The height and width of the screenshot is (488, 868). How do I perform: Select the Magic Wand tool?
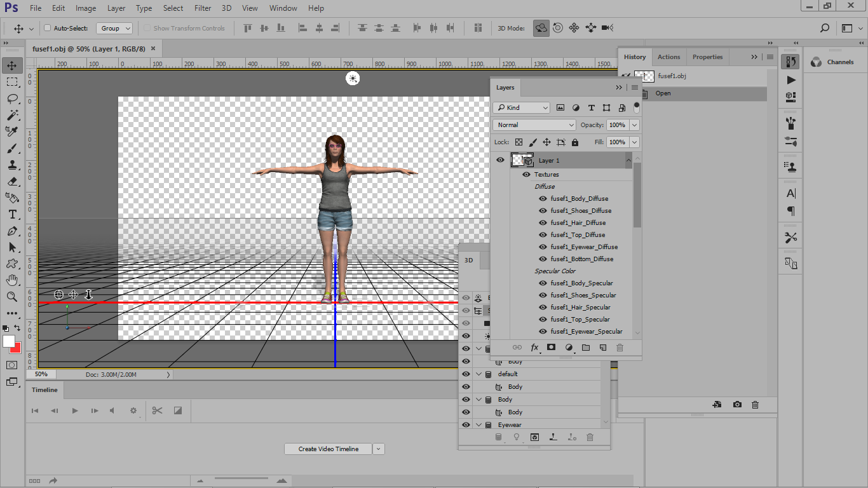[12, 115]
